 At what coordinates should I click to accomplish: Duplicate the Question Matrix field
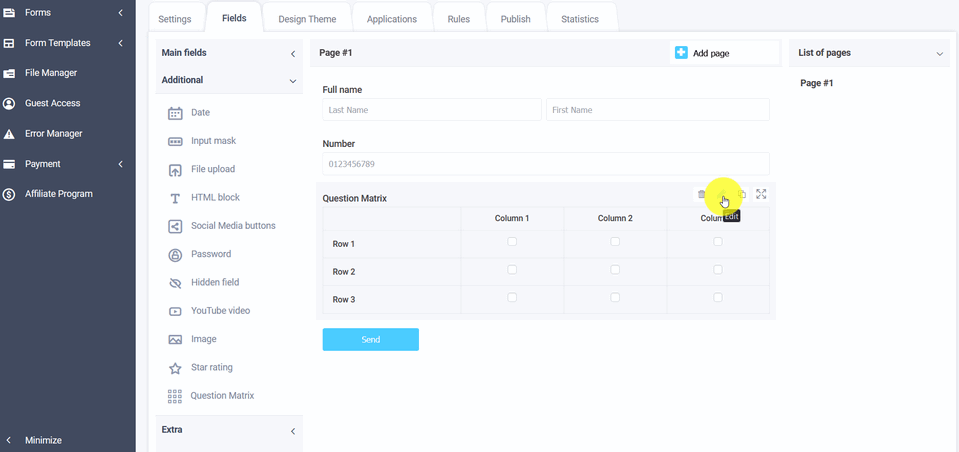tap(742, 194)
